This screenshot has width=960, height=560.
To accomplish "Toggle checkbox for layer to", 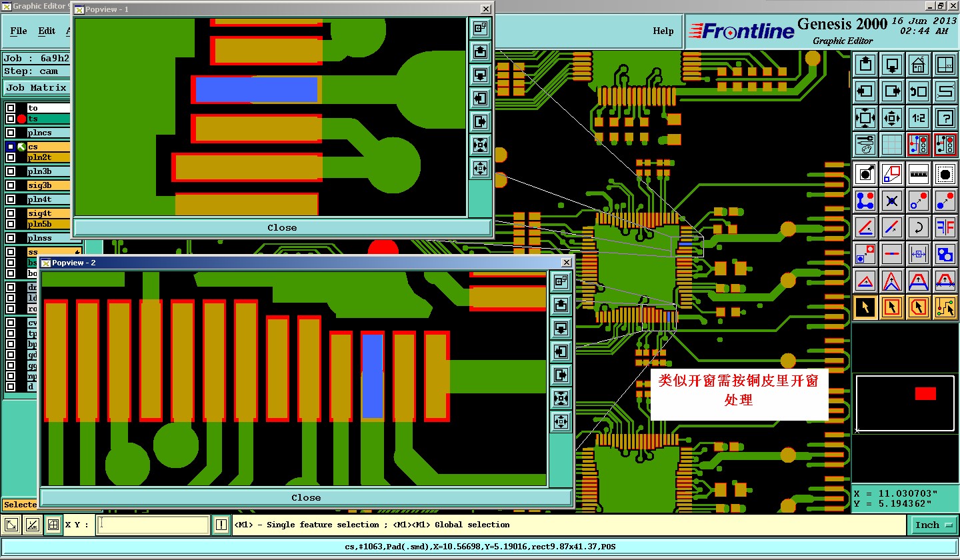I will [x=11, y=108].
